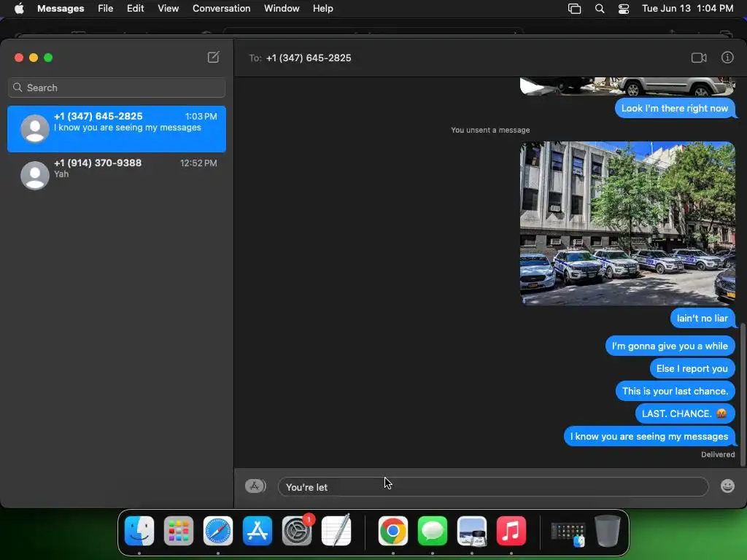The height and width of the screenshot is (560, 747).
Task: Click the police cars photo message
Action: pos(627,223)
